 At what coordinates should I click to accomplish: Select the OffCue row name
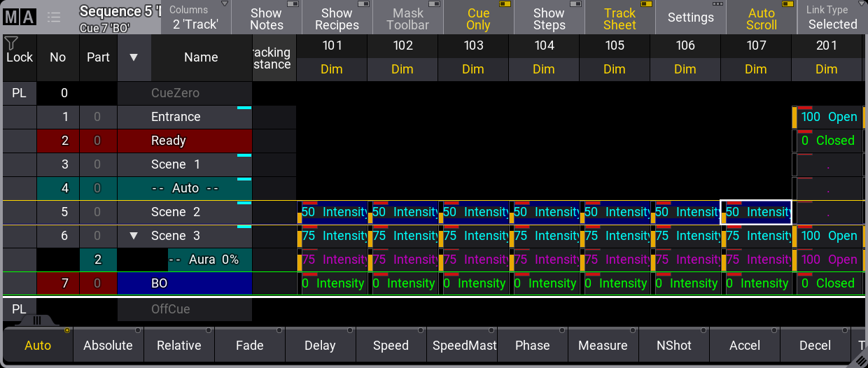pos(185,309)
